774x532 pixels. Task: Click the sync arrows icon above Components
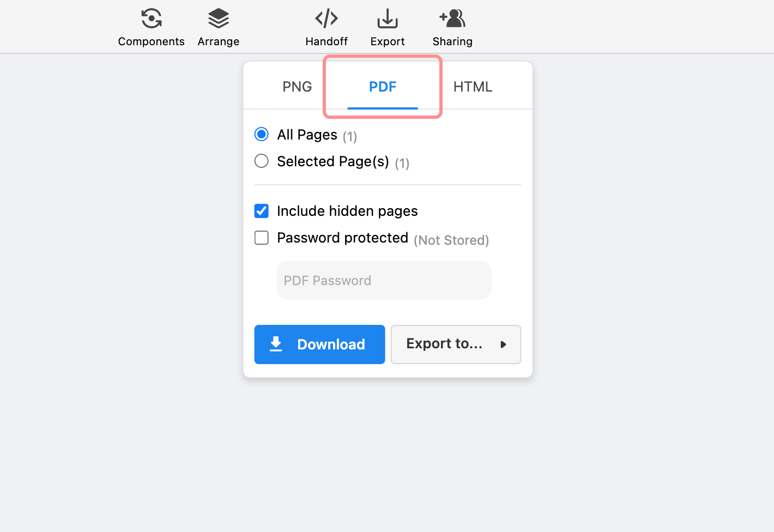(x=151, y=18)
